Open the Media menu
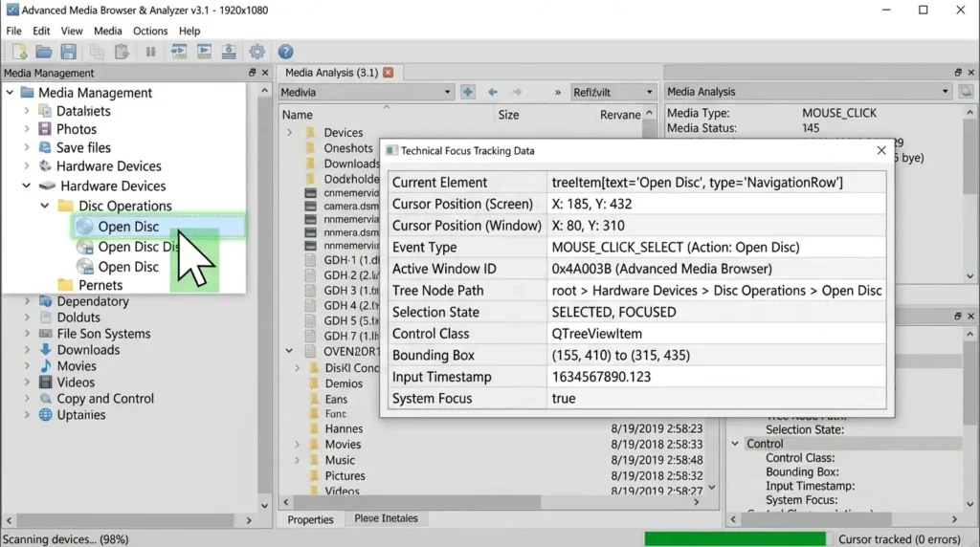Image resolution: width=980 pixels, height=547 pixels. [x=107, y=31]
